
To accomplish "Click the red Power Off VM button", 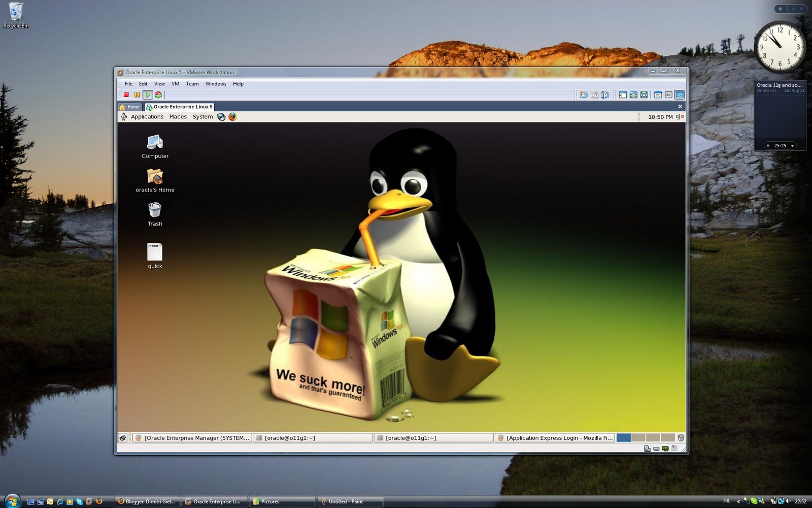I will click(126, 95).
